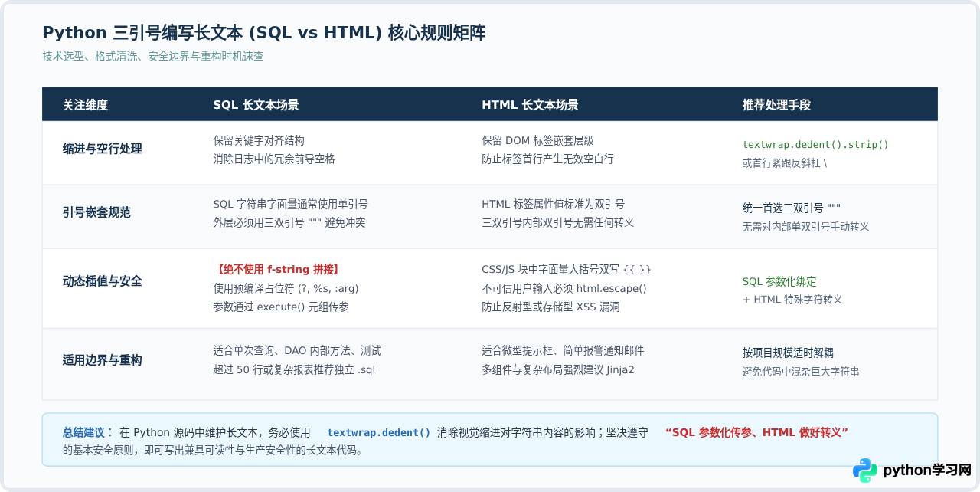Click '不可信用户输入必须 html.escape()'
Image resolution: width=980 pixels, height=492 pixels.
[564, 288]
